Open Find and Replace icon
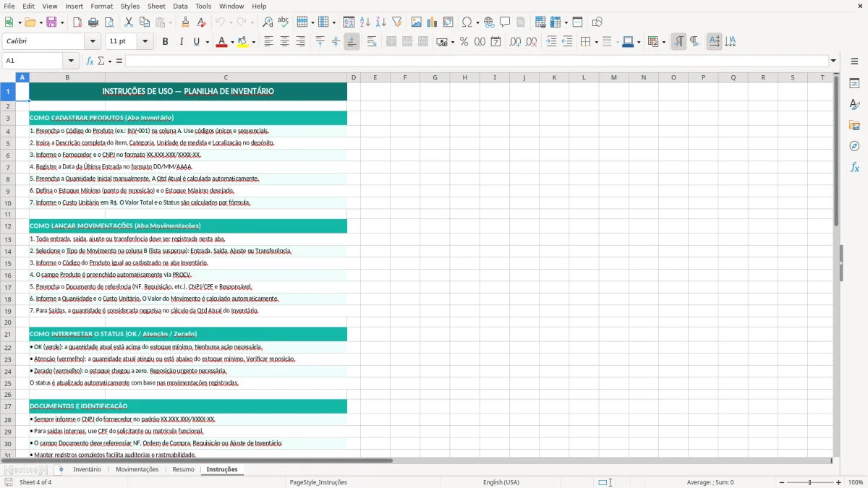 (x=268, y=22)
